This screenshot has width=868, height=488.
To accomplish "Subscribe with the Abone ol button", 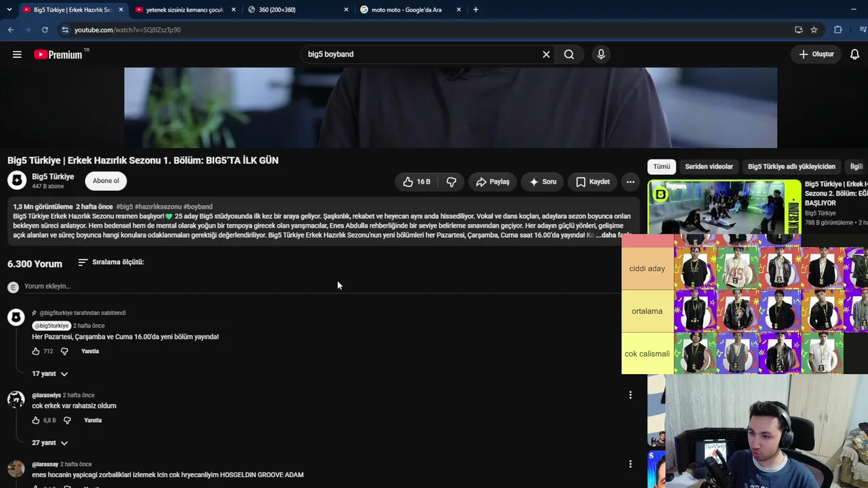I will coord(106,180).
